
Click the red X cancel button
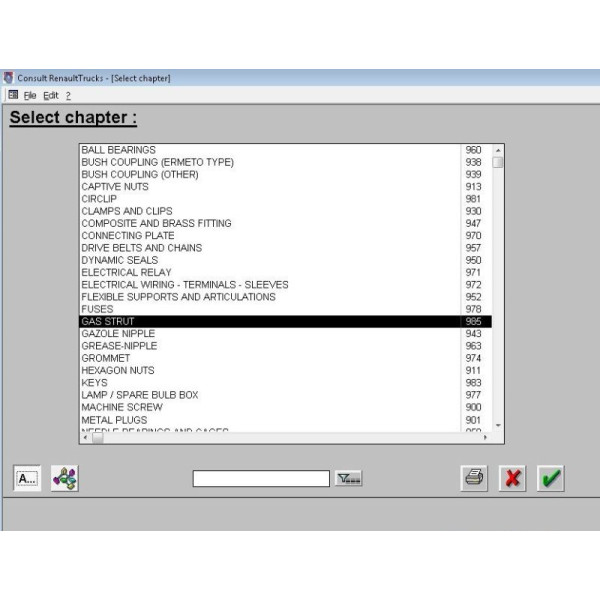[x=512, y=478]
